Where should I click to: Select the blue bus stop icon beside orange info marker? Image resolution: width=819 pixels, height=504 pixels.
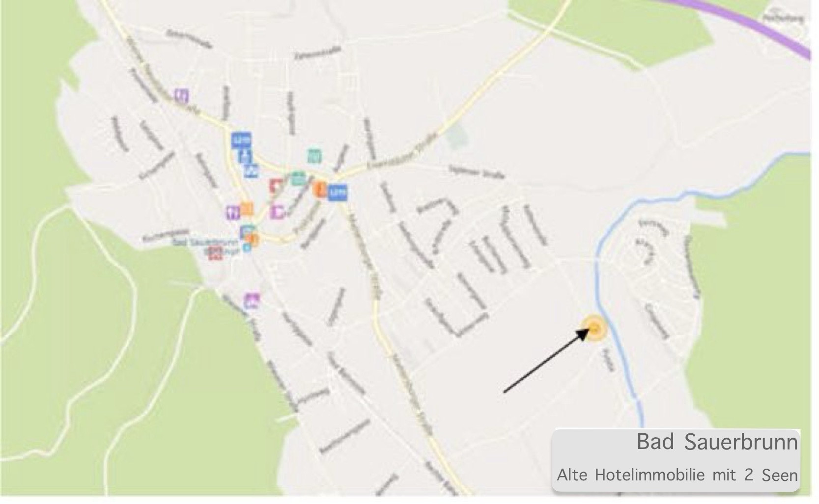pyautogui.click(x=337, y=192)
